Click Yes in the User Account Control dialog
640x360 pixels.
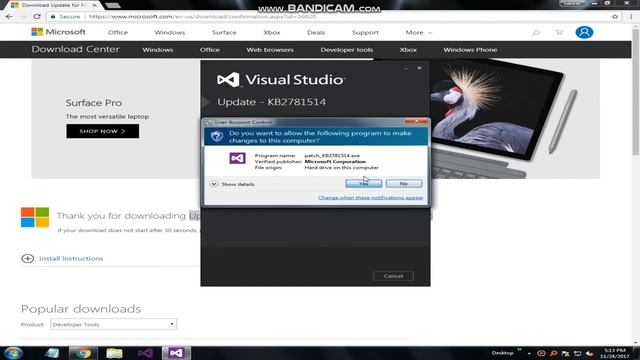click(x=364, y=184)
